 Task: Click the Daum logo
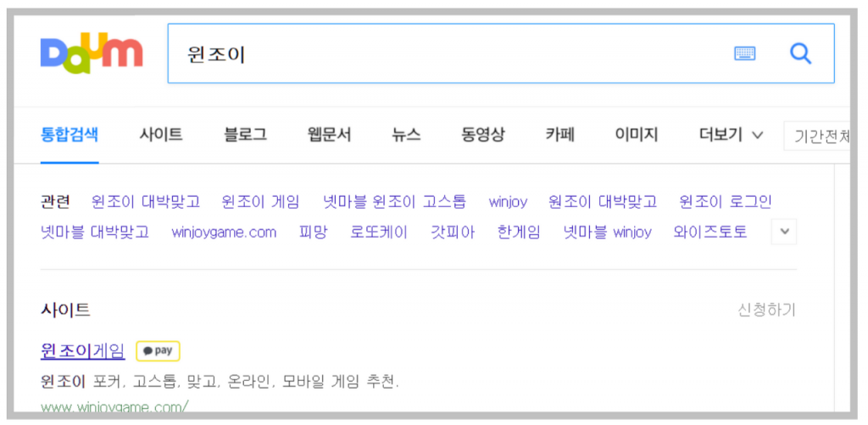[92, 53]
